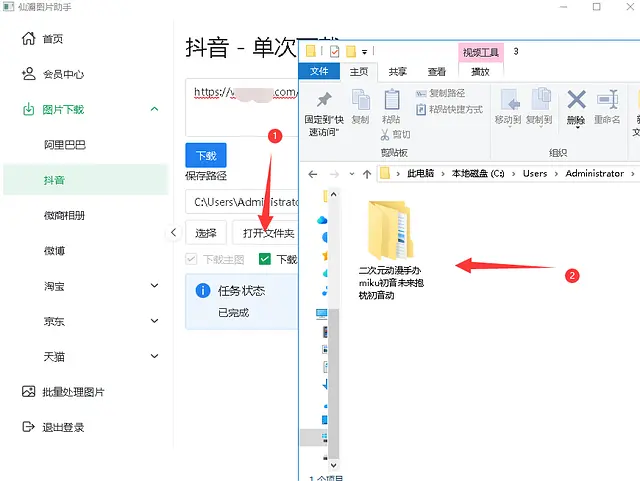Screen dimensions: 640x481
Task: Open the 文件 tab in Explorer
Action: [319, 71]
